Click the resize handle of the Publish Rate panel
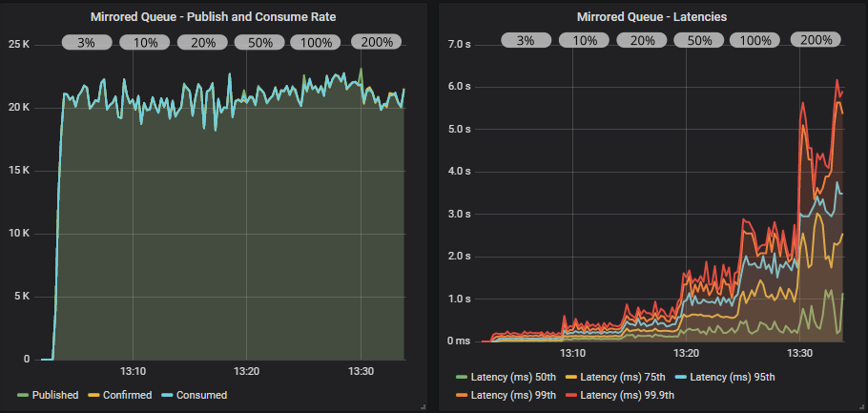This screenshot has height=413, width=868. click(422, 406)
